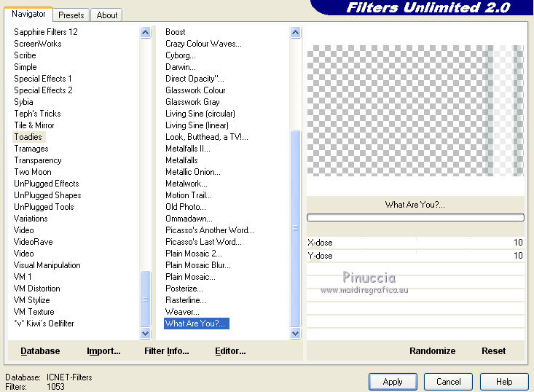Open Filter Info...
Image resolution: width=534 pixels, height=392 pixels.
pos(167,351)
